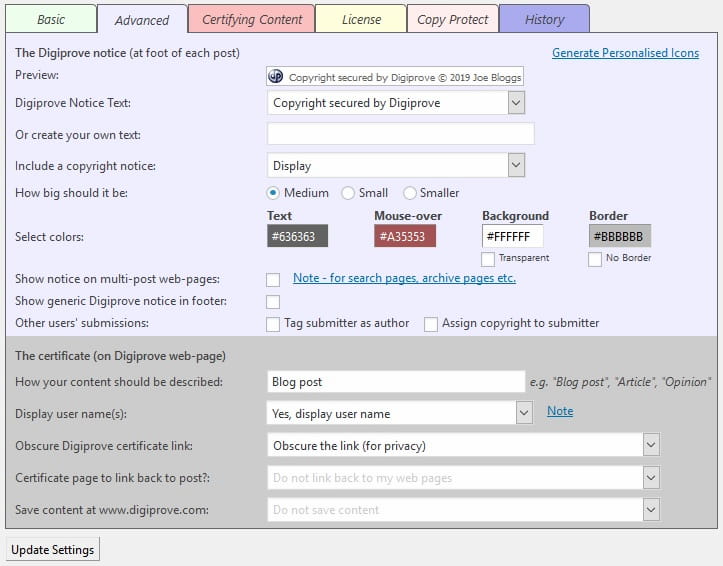The height and width of the screenshot is (566, 723).
Task: Pick the Mouse-over color #A35353 swatch
Action: (x=405, y=236)
